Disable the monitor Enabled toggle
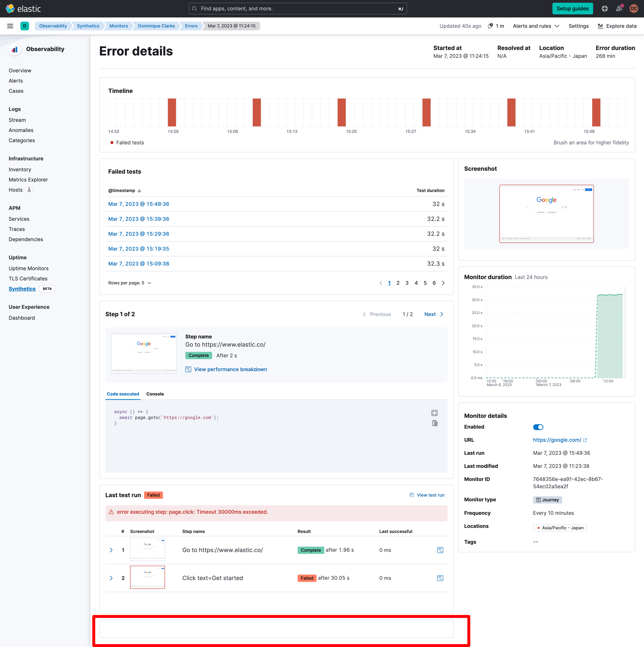Image resolution: width=644 pixels, height=647 pixels. (538, 427)
